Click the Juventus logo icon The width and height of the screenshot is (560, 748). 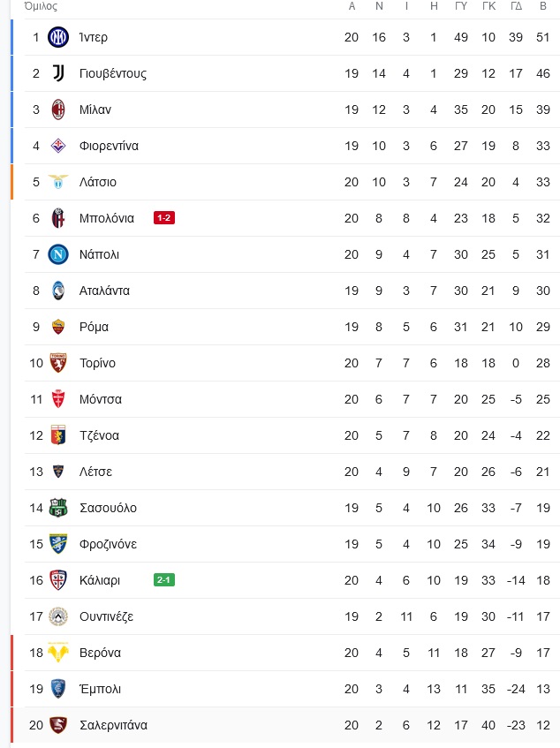(58, 73)
